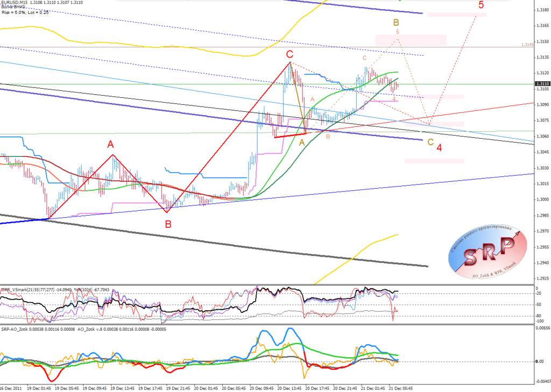Image resolution: width=551 pixels, height=392 pixels.
Task: Click the 1.2940 value on price axis
Action: (543, 263)
